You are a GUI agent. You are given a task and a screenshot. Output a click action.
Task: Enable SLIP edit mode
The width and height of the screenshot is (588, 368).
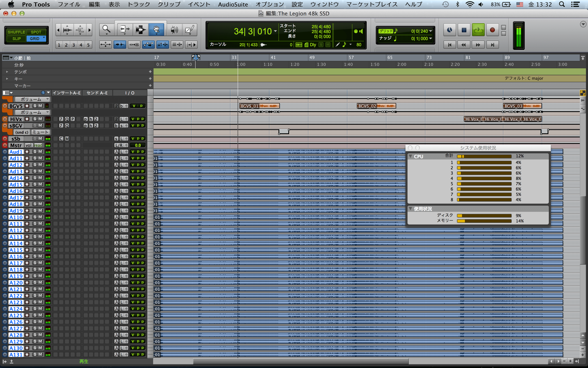coord(16,38)
